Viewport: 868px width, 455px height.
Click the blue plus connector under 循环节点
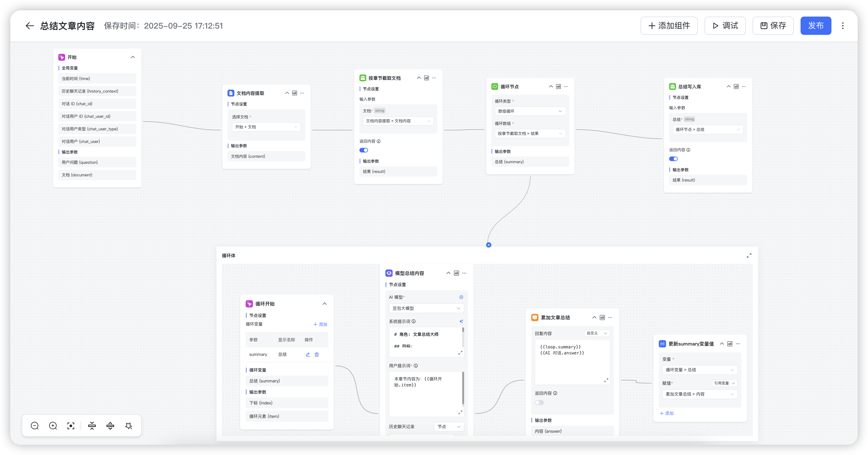tap(489, 245)
